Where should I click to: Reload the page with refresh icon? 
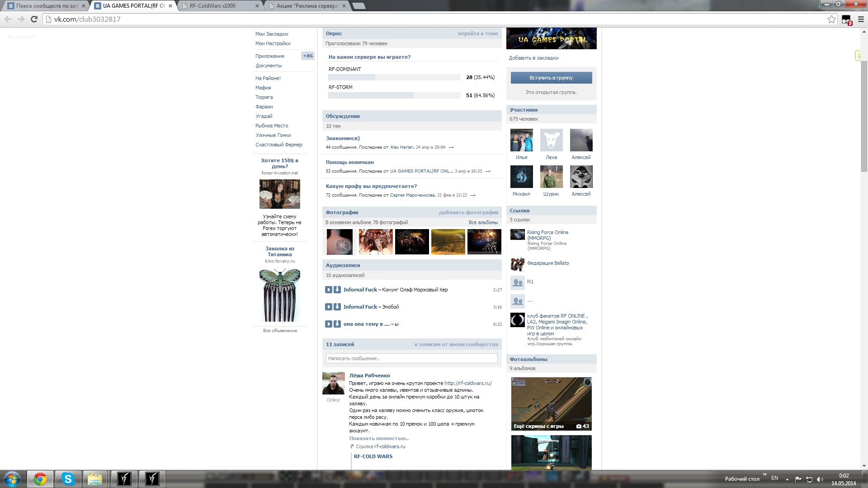coord(34,19)
